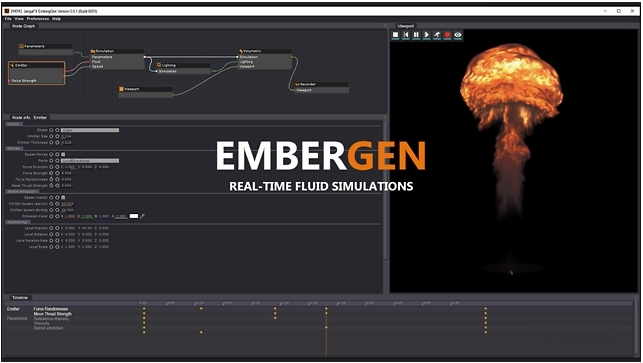Pause the simulation playback
Screen dimensions: 643x363
(x=416, y=35)
